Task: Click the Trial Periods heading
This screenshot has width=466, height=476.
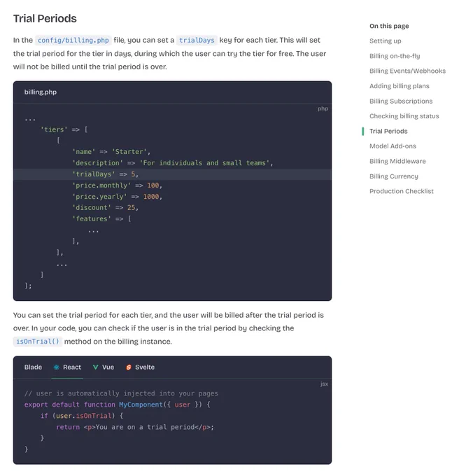Action: point(45,18)
